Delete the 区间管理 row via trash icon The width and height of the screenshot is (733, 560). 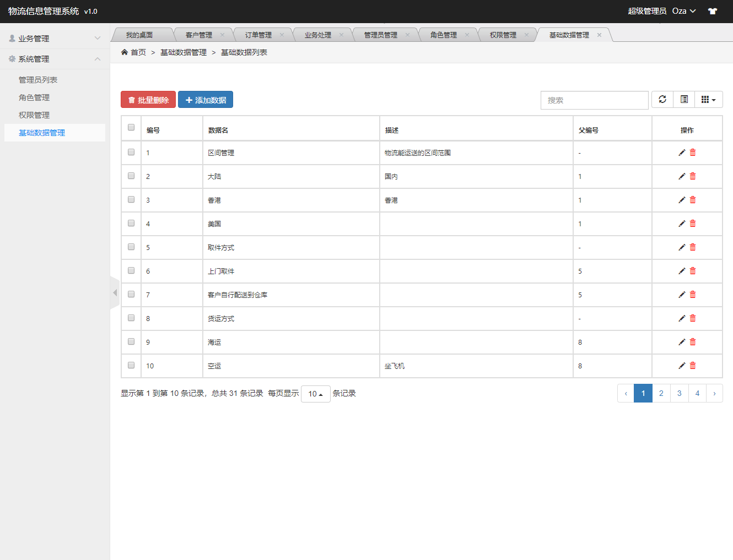point(693,153)
